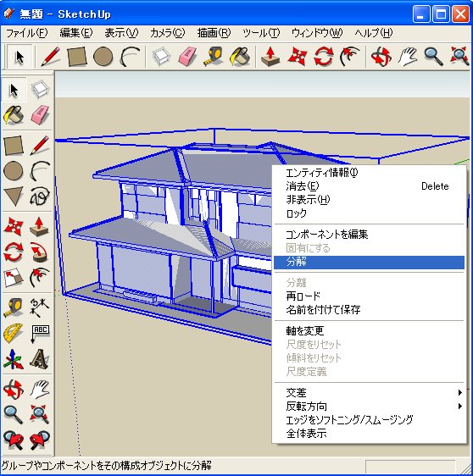473x476 pixels.
Task: Select the Polygon tool in side toolbar
Action: coord(14,196)
